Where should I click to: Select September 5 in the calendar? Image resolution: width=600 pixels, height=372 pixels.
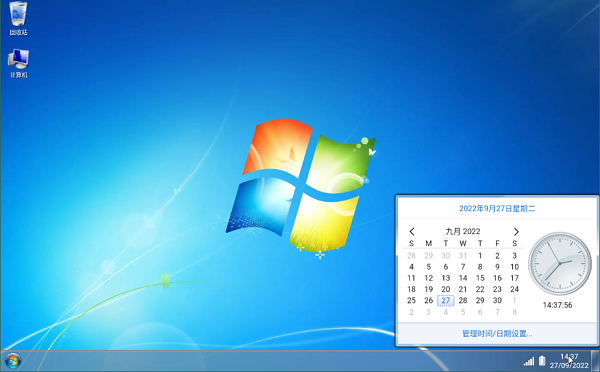click(x=429, y=267)
